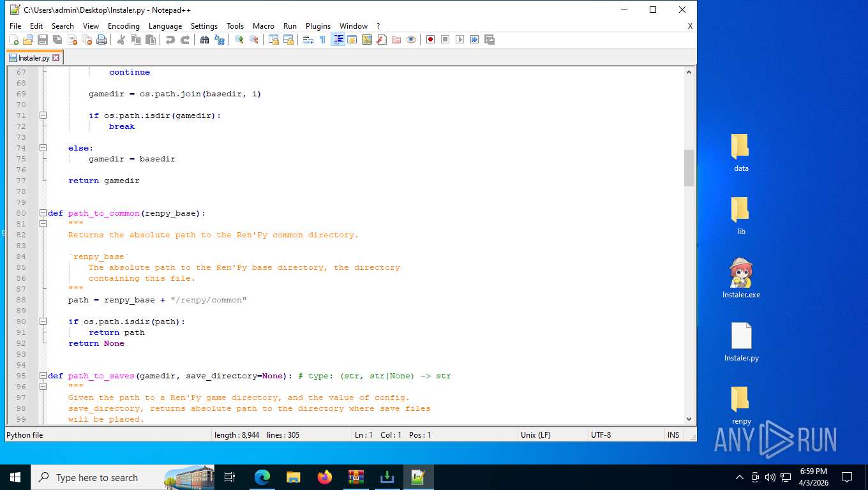Open the Language menu
The width and height of the screenshot is (868, 490).
[165, 26]
